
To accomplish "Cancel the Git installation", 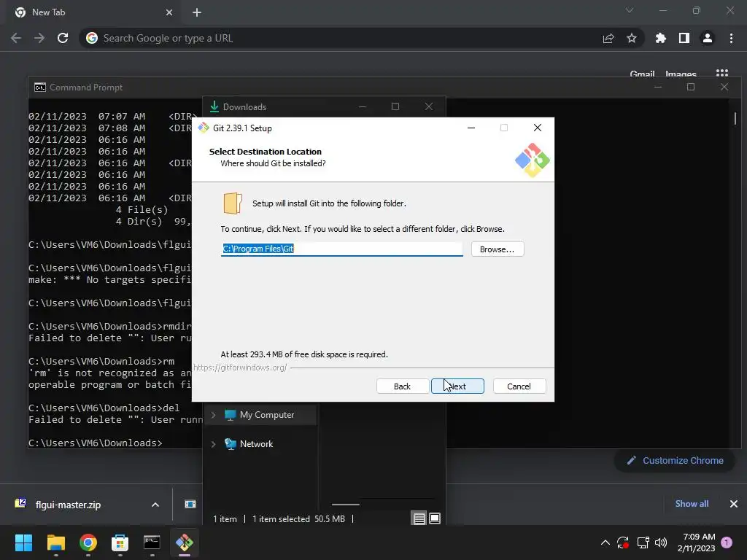I will pos(519,386).
